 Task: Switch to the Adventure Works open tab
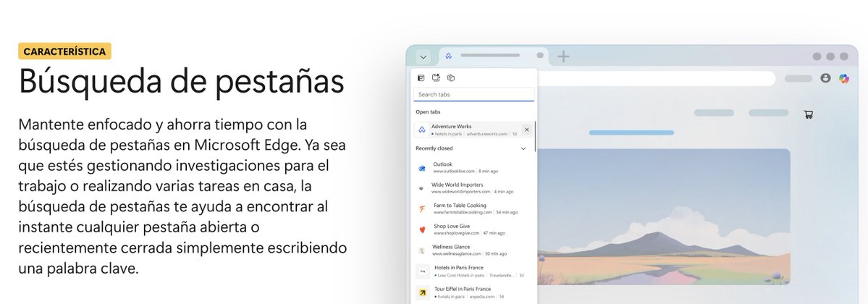(474, 130)
